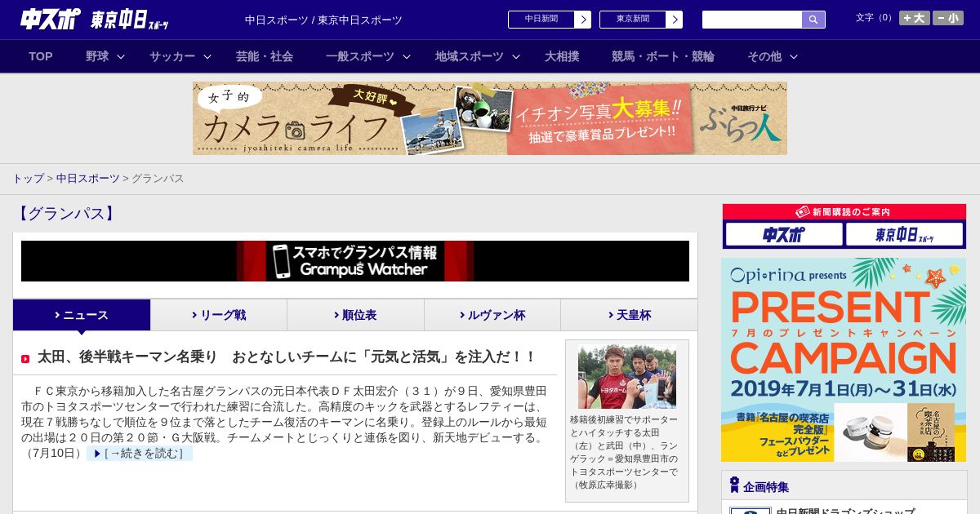The image size is (980, 514).
Task: Open the 太田 practice photo thumbnail
Action: pos(627,377)
